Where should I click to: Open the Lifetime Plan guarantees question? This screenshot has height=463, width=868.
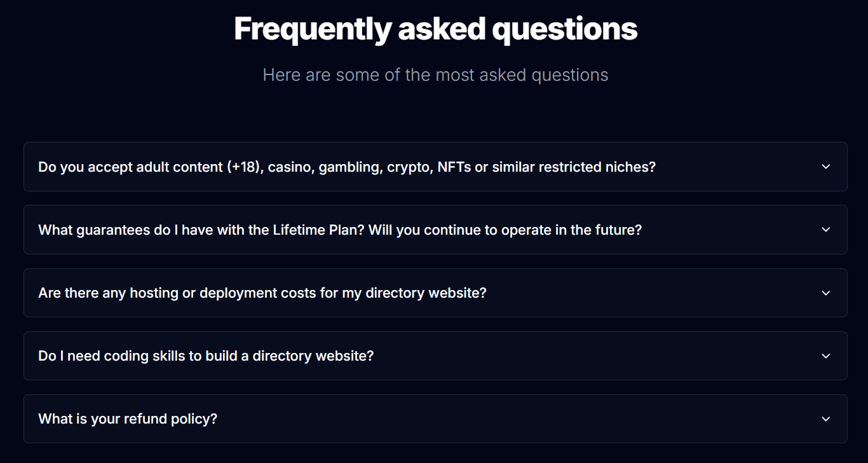click(x=339, y=230)
